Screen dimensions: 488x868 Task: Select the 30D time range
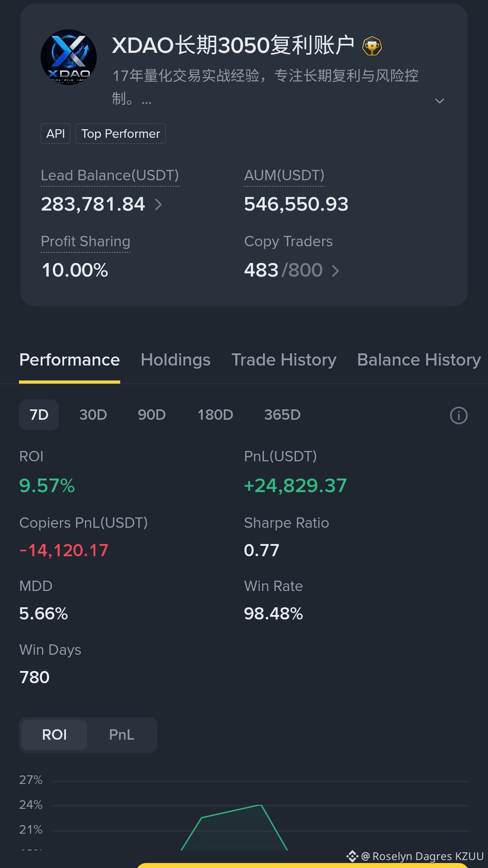[x=93, y=415]
